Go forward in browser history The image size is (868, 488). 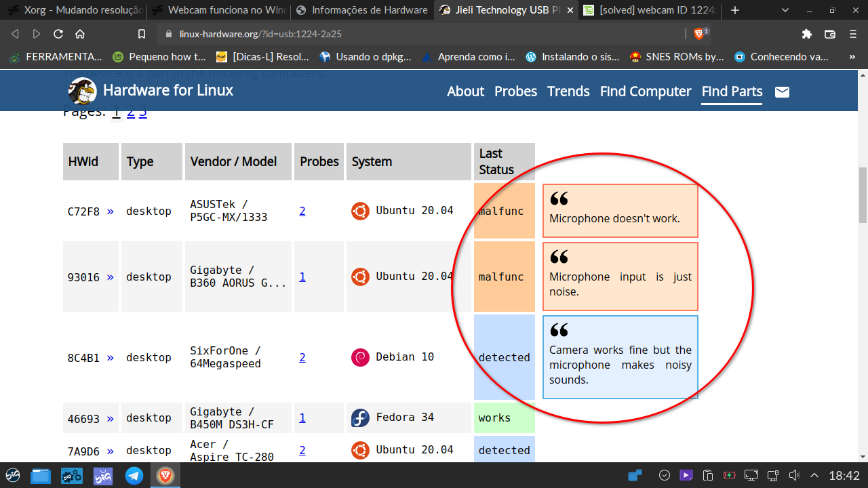[37, 34]
